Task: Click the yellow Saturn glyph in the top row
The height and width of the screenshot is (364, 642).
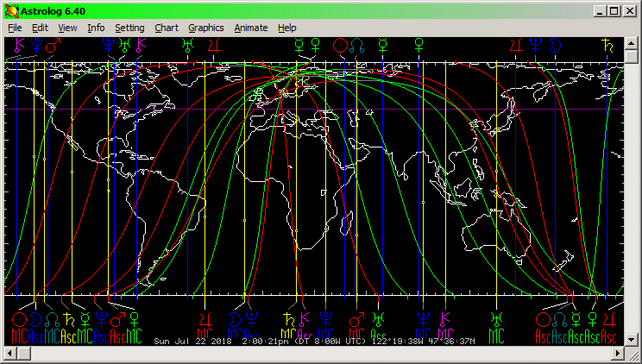Action: point(607,44)
